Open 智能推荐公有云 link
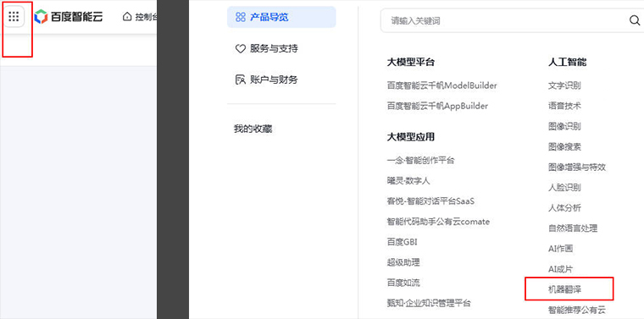 click(577, 310)
